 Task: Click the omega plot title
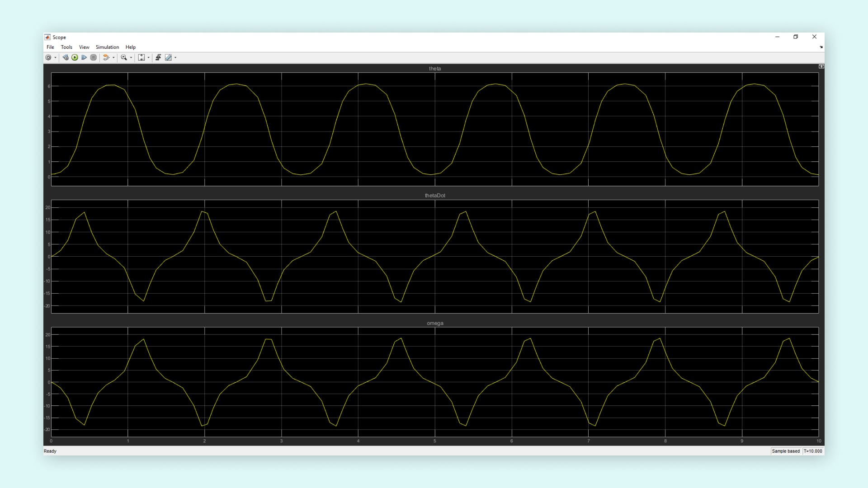point(435,323)
